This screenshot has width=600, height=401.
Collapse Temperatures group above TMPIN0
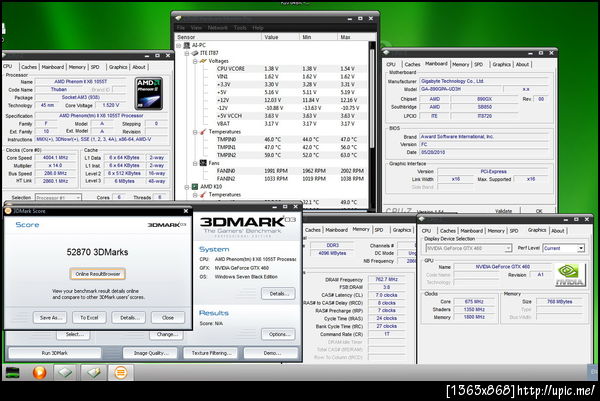pos(195,132)
